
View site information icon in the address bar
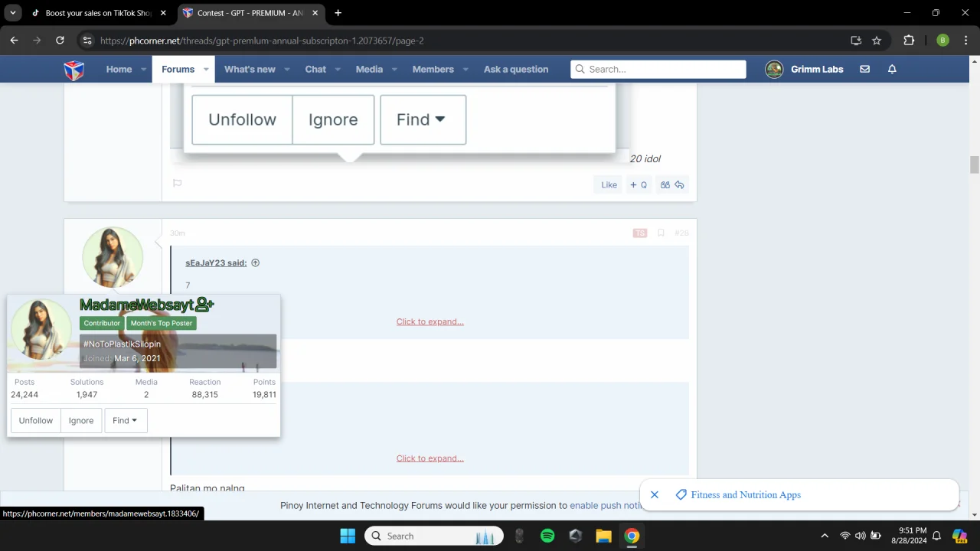(87, 41)
